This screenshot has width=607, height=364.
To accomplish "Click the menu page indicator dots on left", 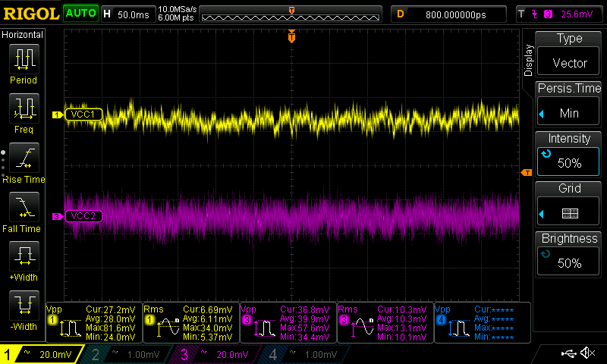I will click(x=3, y=163).
